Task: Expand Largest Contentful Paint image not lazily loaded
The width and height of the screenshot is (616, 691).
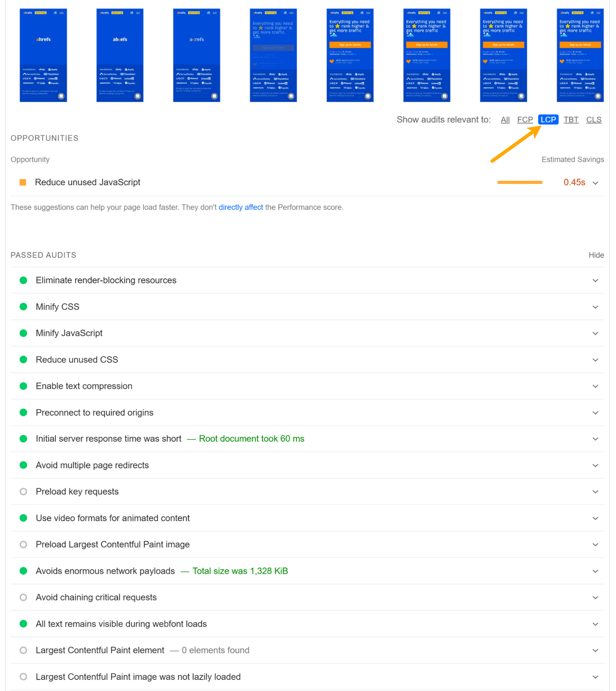Action: [596, 676]
